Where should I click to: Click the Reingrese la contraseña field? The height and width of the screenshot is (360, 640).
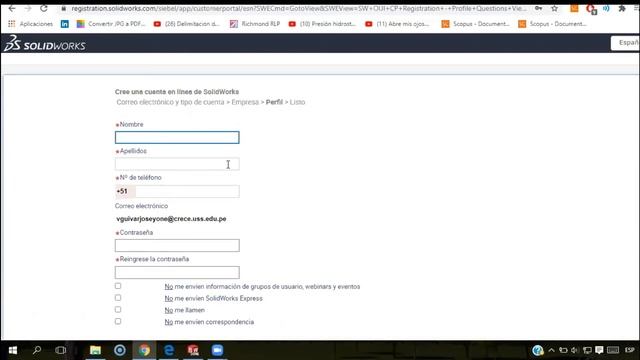coord(177,272)
